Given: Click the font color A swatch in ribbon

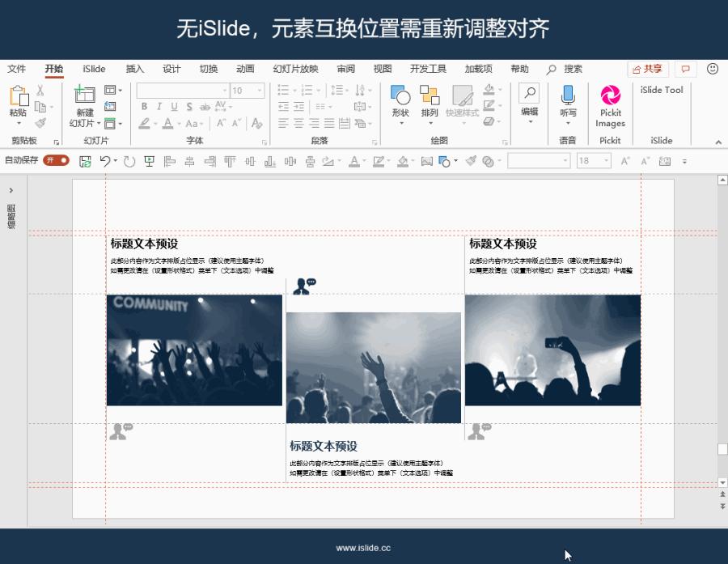Looking at the screenshot, I should 168,123.
